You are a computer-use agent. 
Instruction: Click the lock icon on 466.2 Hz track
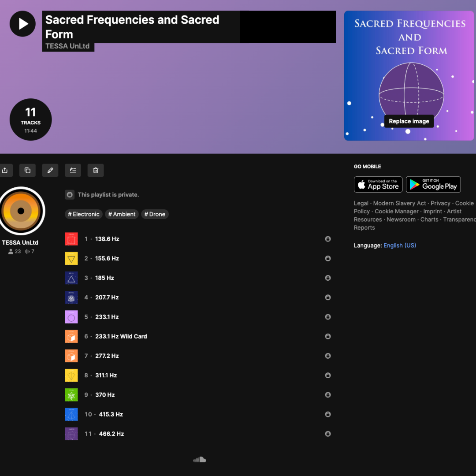(x=328, y=434)
